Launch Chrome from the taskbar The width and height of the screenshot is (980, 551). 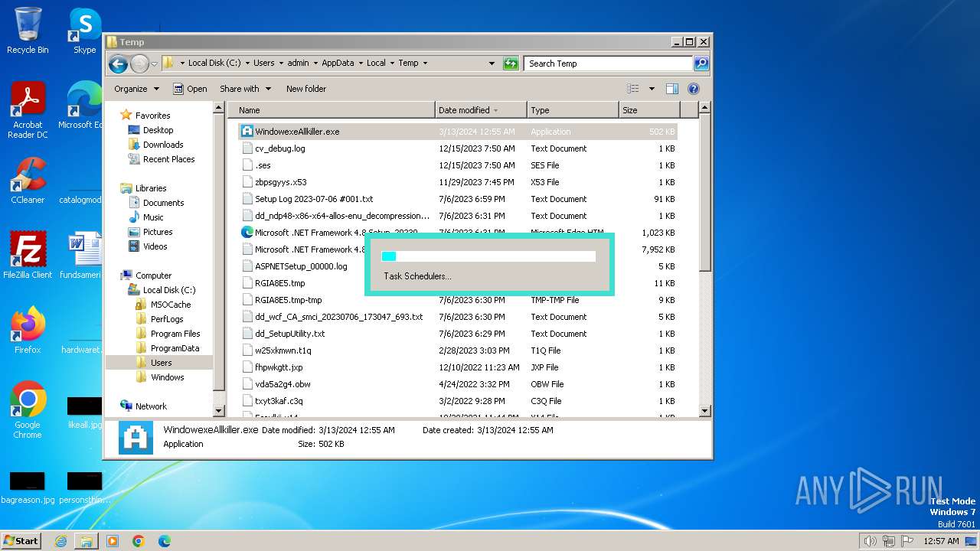(139, 541)
